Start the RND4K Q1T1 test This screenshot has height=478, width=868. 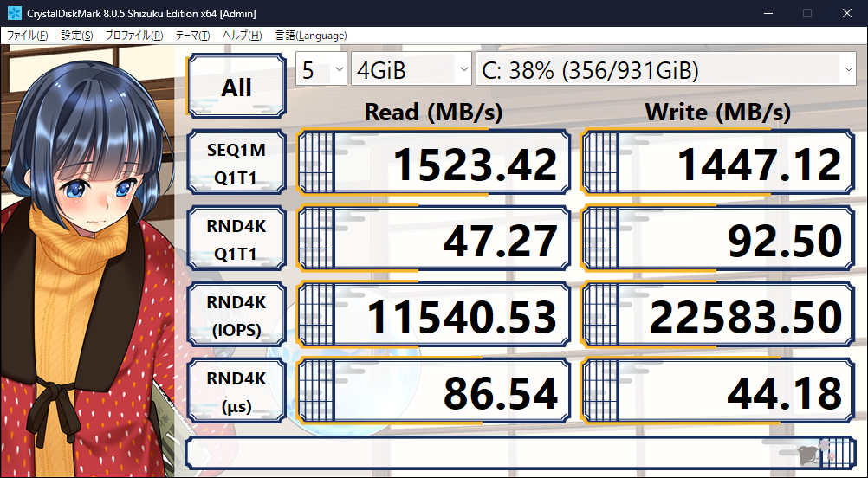(x=236, y=238)
